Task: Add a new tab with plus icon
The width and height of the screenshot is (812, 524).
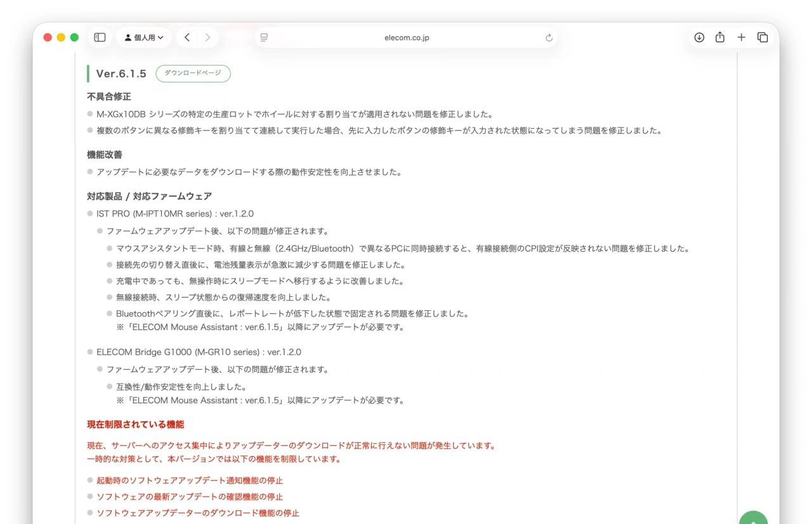Action: (741, 37)
